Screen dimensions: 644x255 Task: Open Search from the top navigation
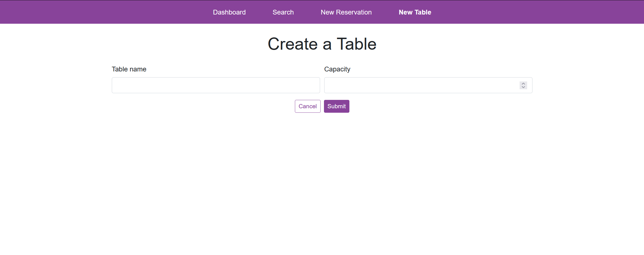click(283, 12)
